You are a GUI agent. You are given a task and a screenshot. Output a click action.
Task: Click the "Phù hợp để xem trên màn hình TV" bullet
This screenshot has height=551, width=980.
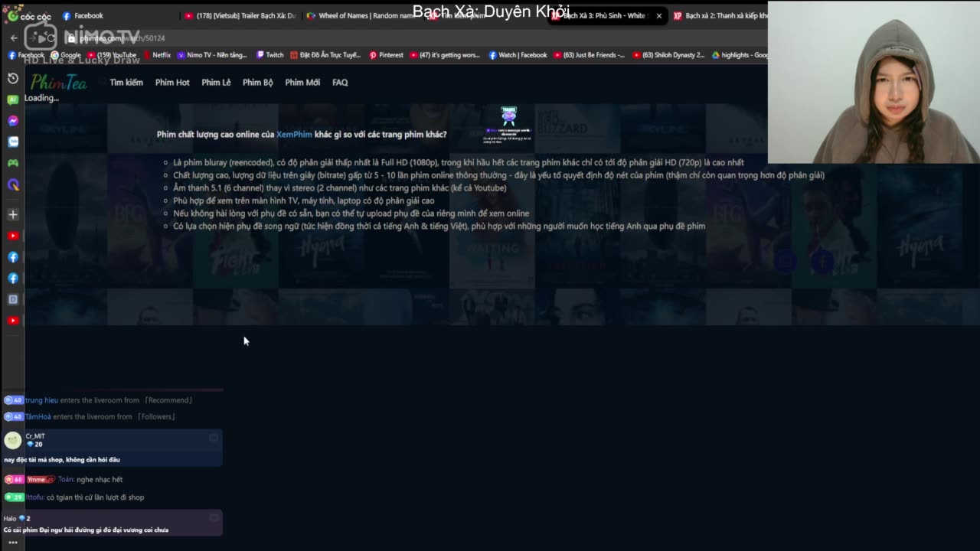pos(303,201)
